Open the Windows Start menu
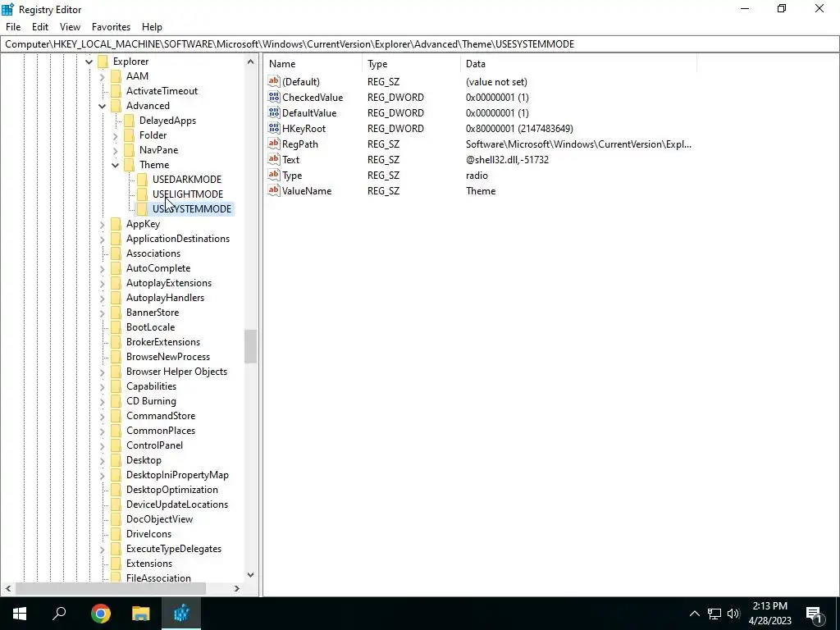 click(x=20, y=614)
